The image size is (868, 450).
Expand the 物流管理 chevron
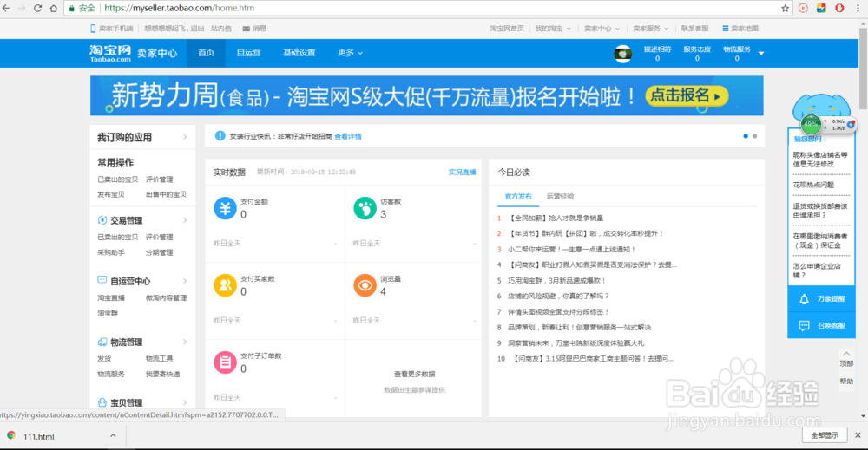[185, 342]
